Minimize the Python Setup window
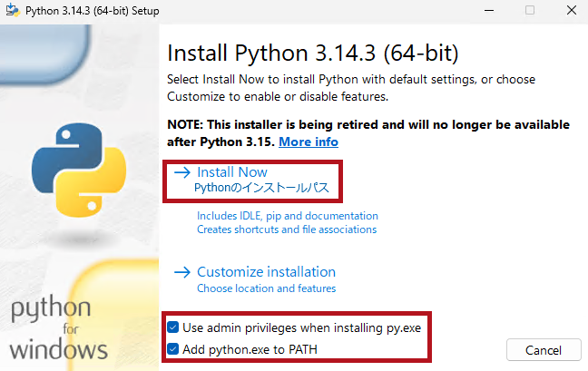Image resolution: width=588 pixels, height=371 pixels. (x=488, y=10)
